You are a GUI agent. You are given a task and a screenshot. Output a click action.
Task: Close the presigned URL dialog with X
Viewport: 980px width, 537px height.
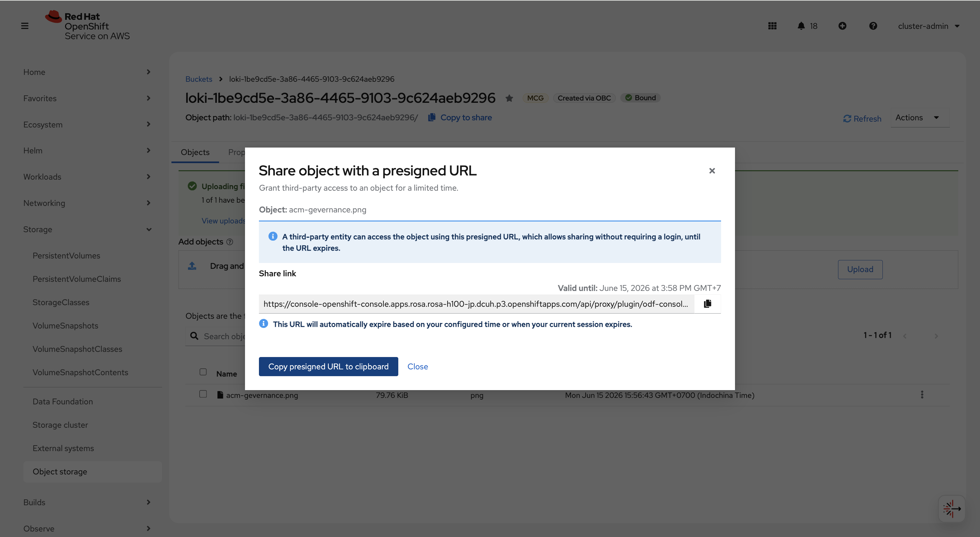pyautogui.click(x=712, y=171)
